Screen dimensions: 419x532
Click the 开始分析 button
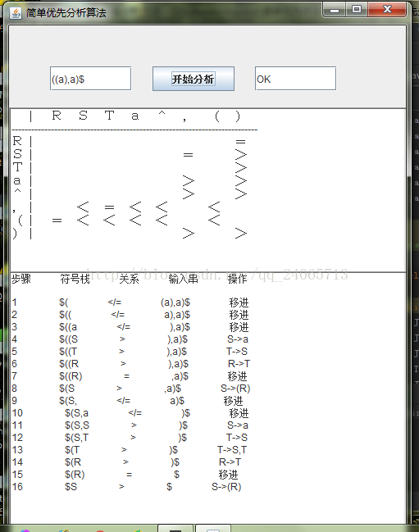point(193,79)
